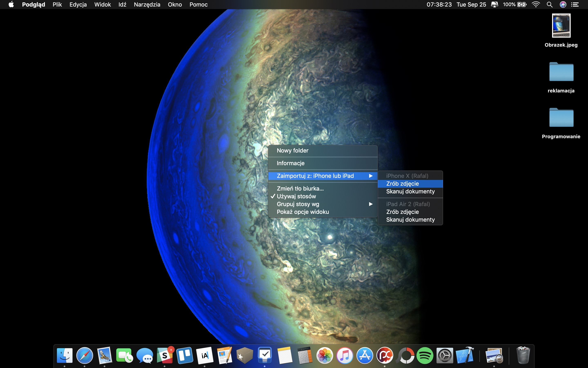
Task: Open iA Writer in the Dock
Action: click(x=205, y=356)
